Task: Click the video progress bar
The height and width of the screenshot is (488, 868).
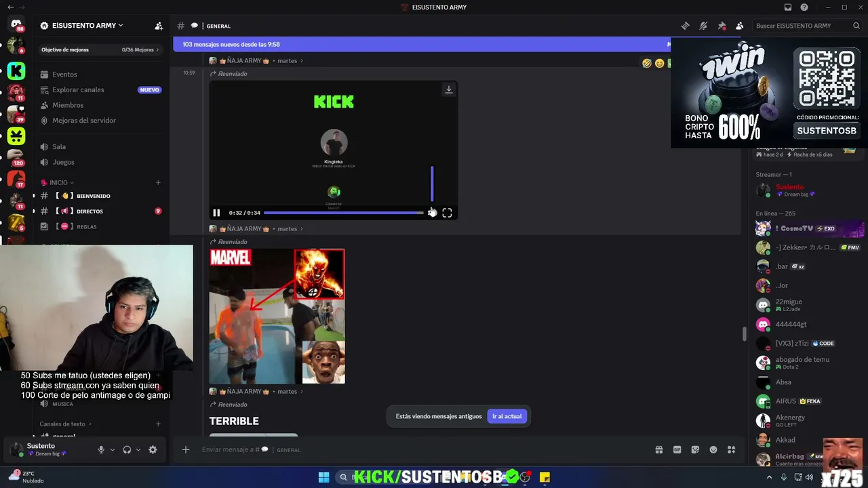Action: pyautogui.click(x=343, y=213)
